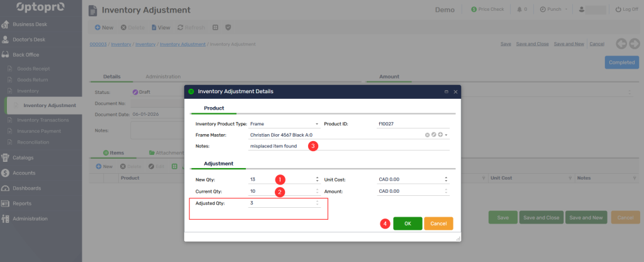Open the Punch dropdown menu
The height and width of the screenshot is (262, 644).
(553, 10)
